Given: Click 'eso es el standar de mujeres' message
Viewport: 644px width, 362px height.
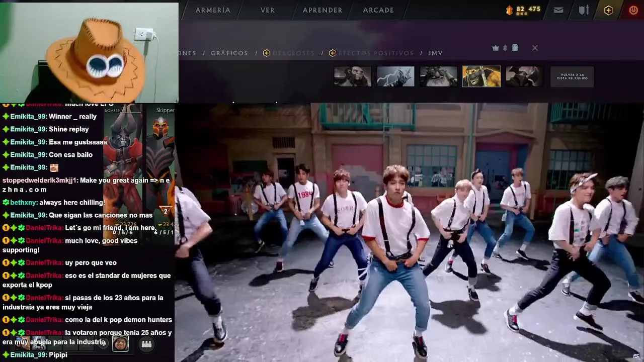Looking at the screenshot, I should point(87,280).
